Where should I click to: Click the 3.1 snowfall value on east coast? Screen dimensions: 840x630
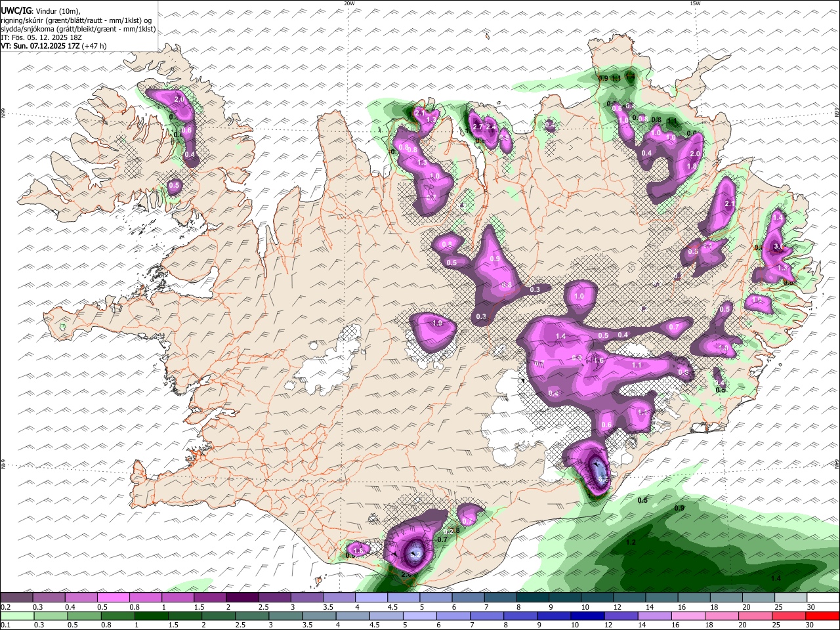[779, 247]
